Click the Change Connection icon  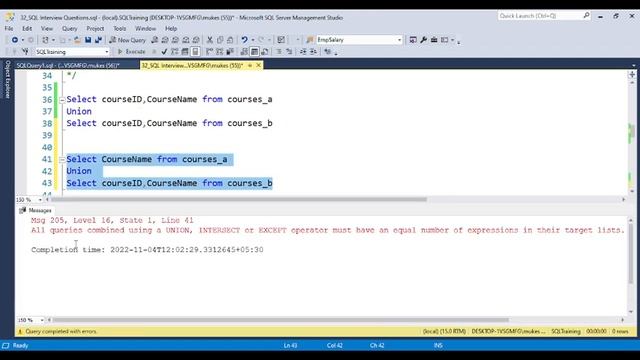[x=25, y=51]
